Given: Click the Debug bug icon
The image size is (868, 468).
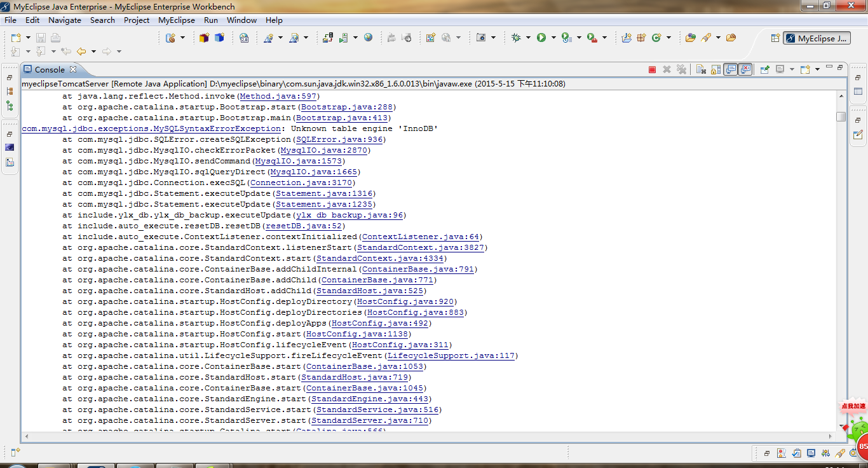Looking at the screenshot, I should tap(516, 38).
